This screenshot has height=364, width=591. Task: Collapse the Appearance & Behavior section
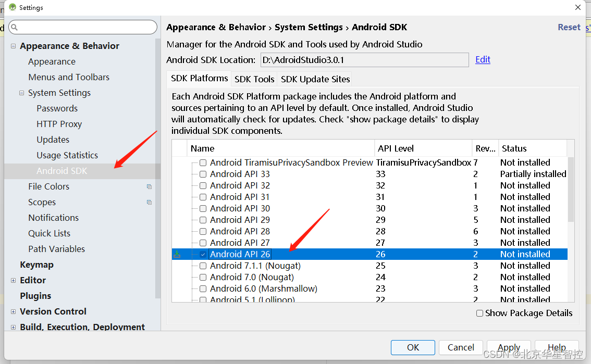tap(13, 46)
